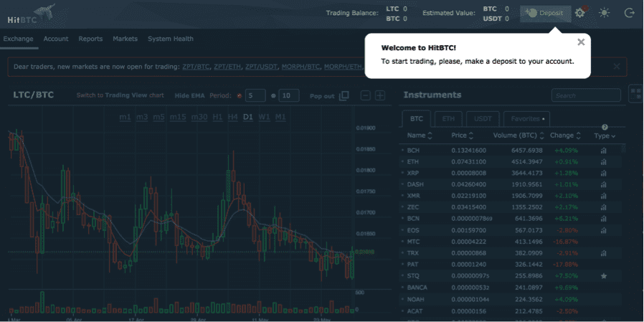Open chart for BCH via its chart icon

pos(603,151)
